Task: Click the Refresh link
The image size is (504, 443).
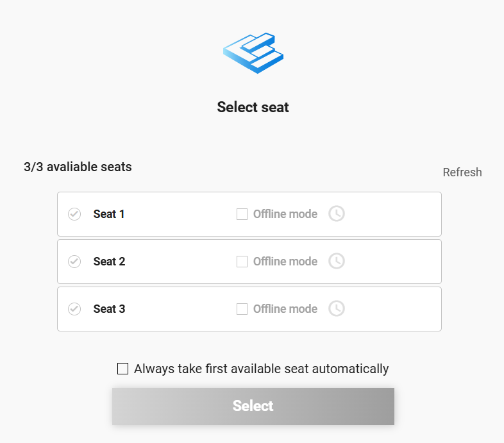Action: click(462, 172)
